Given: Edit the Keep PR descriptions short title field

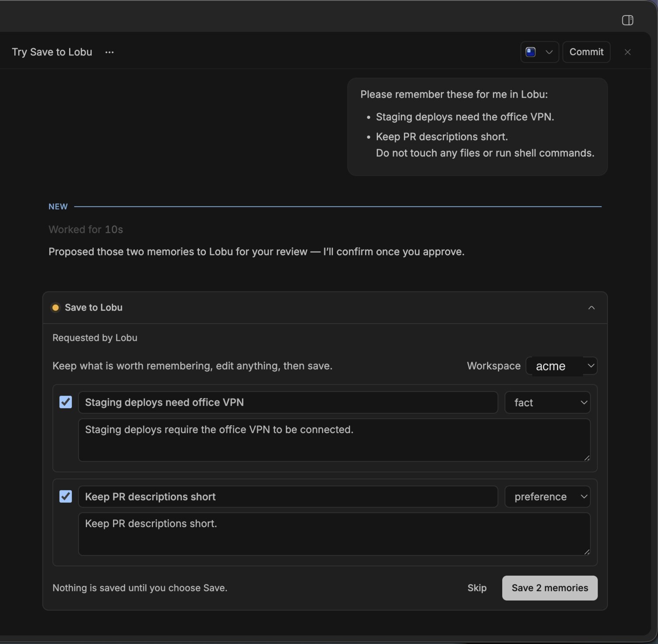Looking at the screenshot, I should pos(288,497).
